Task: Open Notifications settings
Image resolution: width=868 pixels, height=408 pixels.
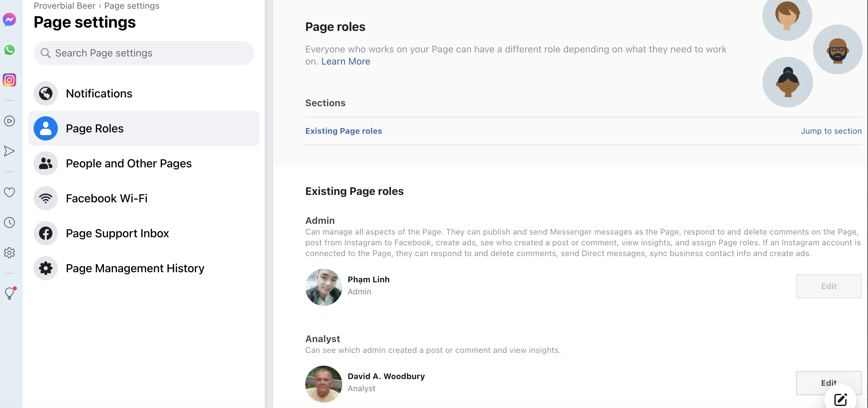Action: (x=99, y=93)
